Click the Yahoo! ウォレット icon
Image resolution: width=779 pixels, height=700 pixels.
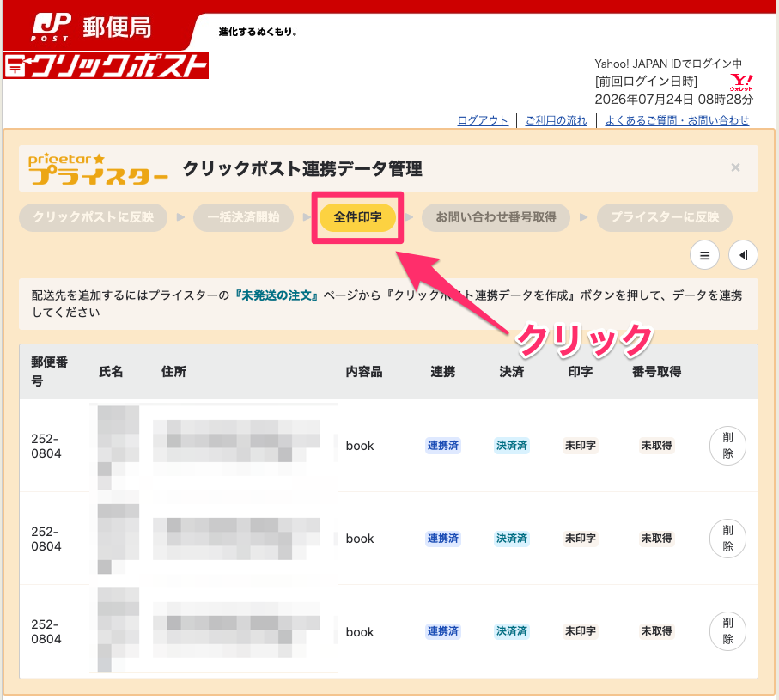[741, 82]
